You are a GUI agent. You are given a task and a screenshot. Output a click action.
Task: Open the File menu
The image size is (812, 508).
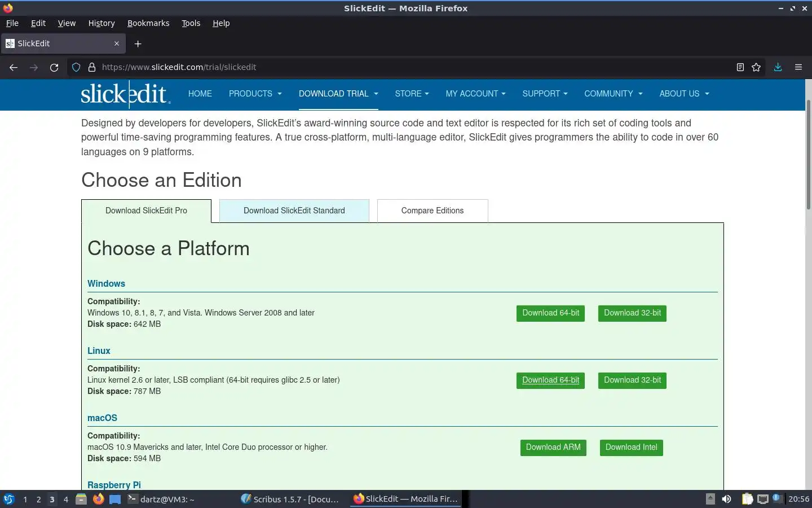click(x=12, y=23)
